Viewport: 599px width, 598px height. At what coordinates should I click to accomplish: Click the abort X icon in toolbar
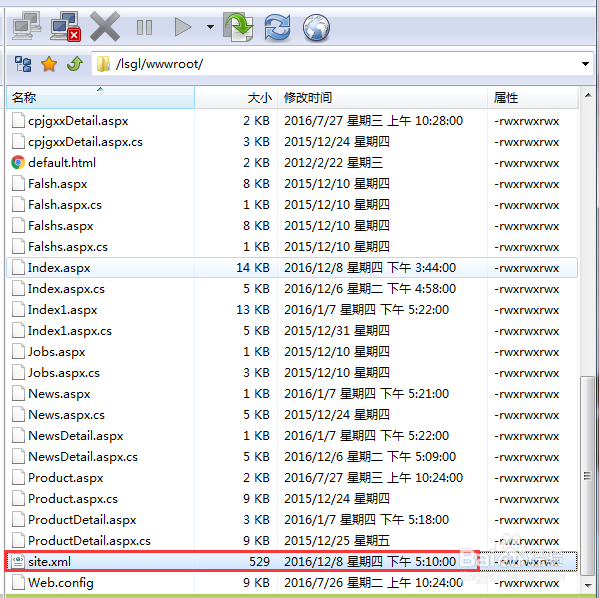[105, 27]
